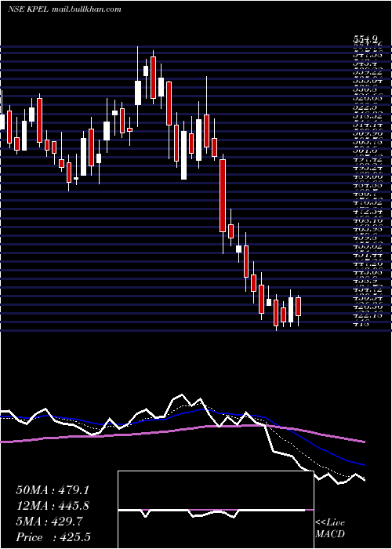The width and height of the screenshot is (392, 549).
Task: Click the last red candlestick on the chart
Action: tap(298, 307)
